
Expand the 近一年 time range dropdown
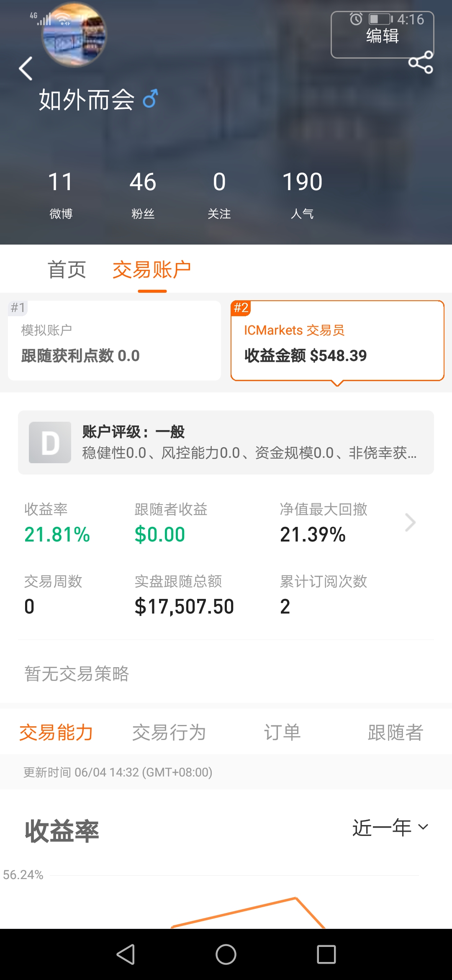[x=390, y=828]
